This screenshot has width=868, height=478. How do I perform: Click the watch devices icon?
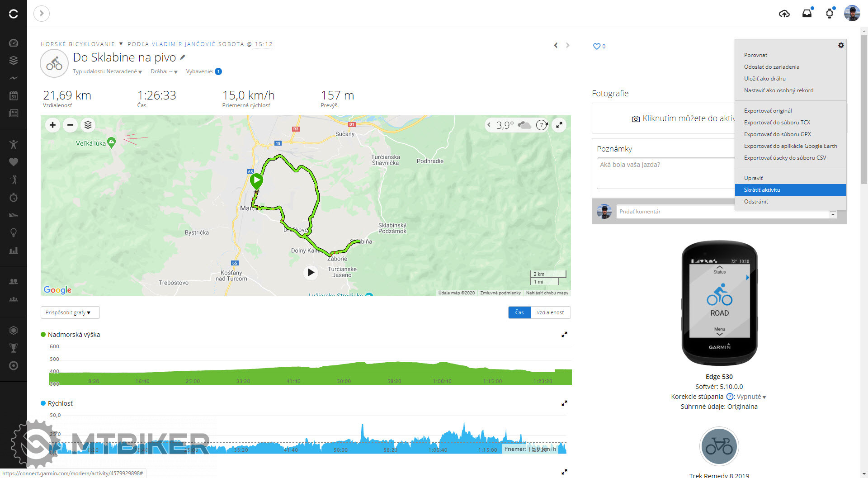tap(829, 14)
